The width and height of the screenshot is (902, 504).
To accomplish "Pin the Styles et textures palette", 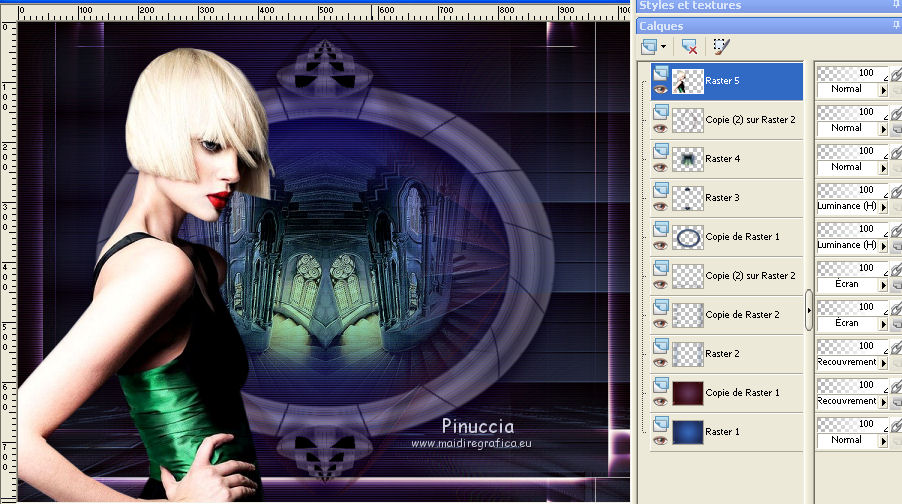I will pos(896,5).
